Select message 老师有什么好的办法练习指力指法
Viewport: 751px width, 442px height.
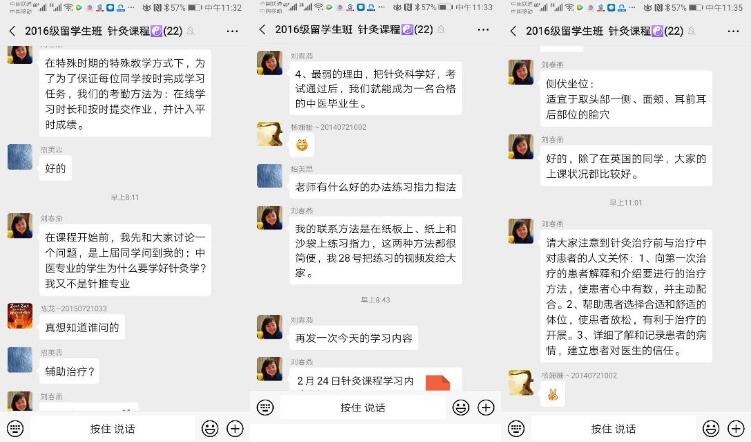(376, 186)
